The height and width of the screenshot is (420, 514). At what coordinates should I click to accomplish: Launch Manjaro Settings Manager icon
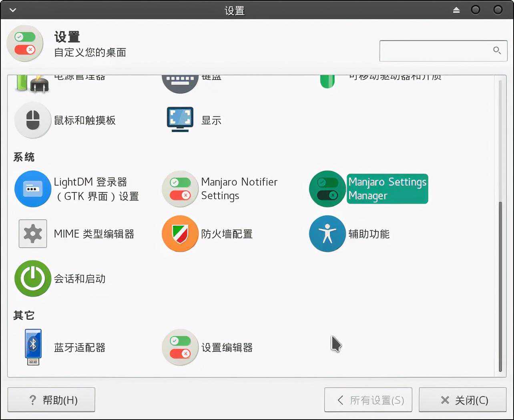pos(327,189)
